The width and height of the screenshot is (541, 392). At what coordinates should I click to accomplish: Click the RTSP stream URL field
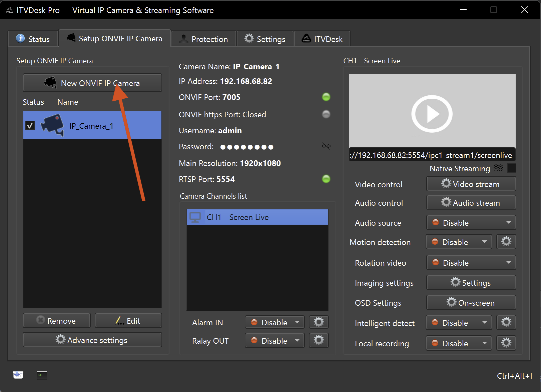[x=432, y=155]
